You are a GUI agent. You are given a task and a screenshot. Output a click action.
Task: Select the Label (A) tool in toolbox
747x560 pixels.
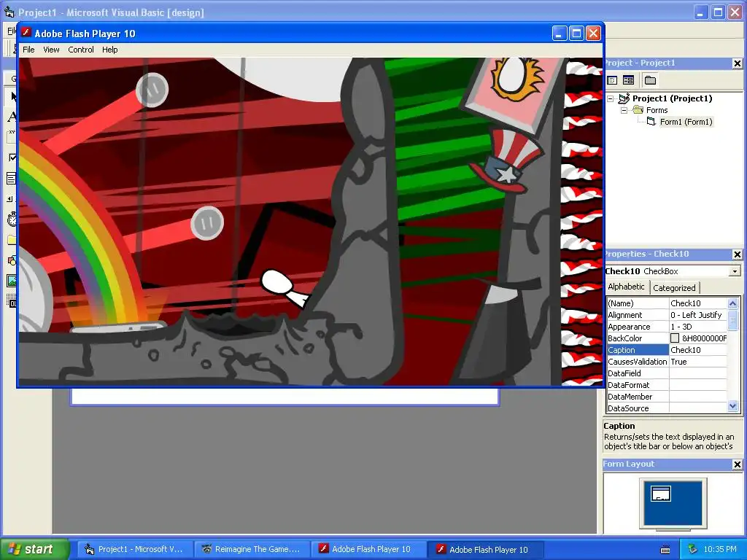12,116
